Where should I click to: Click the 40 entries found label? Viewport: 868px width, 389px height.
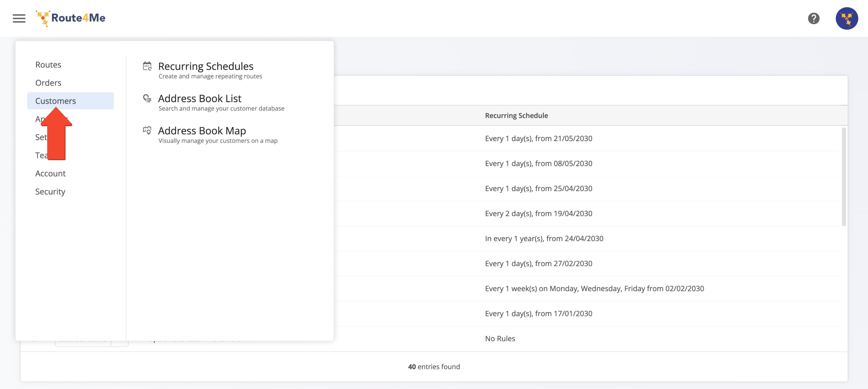pos(434,367)
